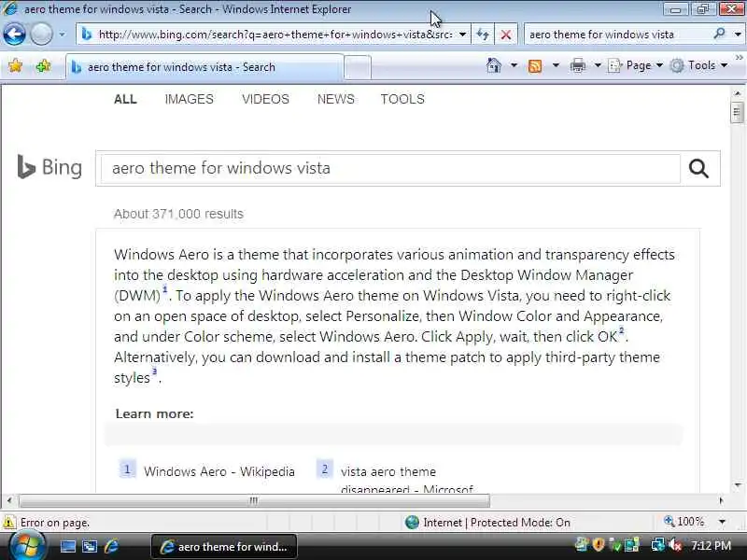Viewport: 747px width, 560px height.
Task: Expand the address bar history dropdown
Action: [x=462, y=35]
